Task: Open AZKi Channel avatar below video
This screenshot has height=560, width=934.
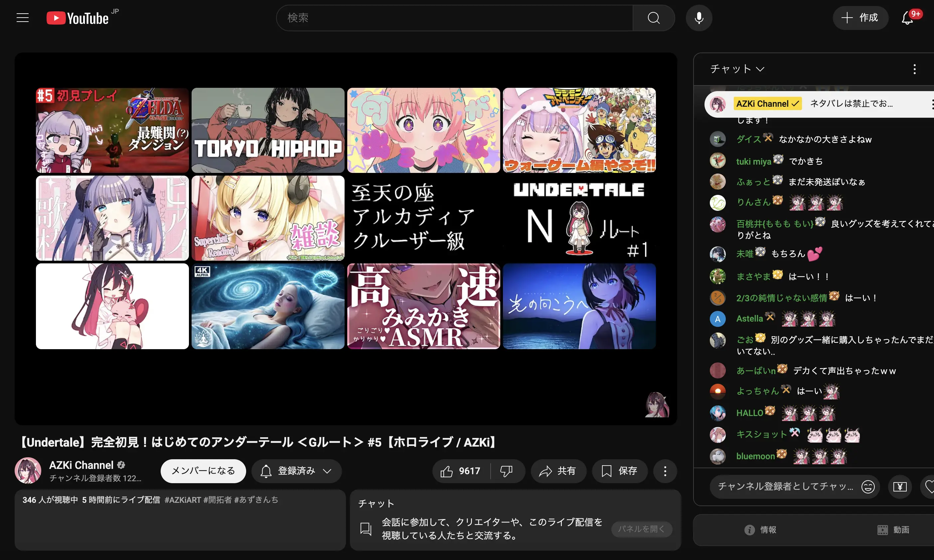Action: click(x=28, y=471)
